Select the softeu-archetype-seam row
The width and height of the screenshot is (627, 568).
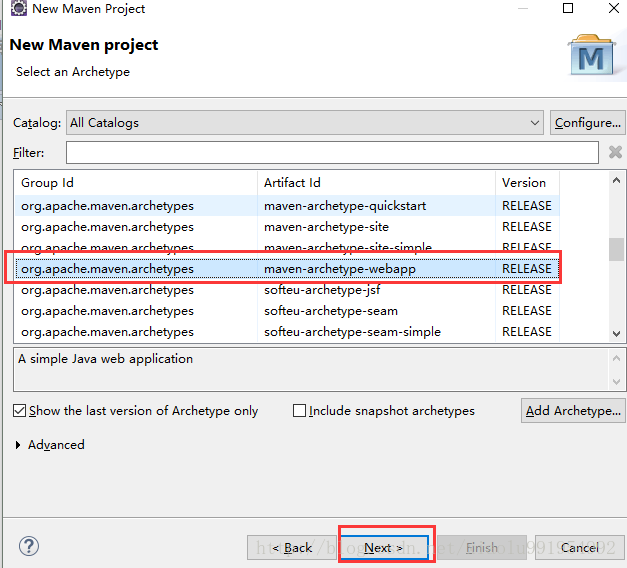point(287,311)
